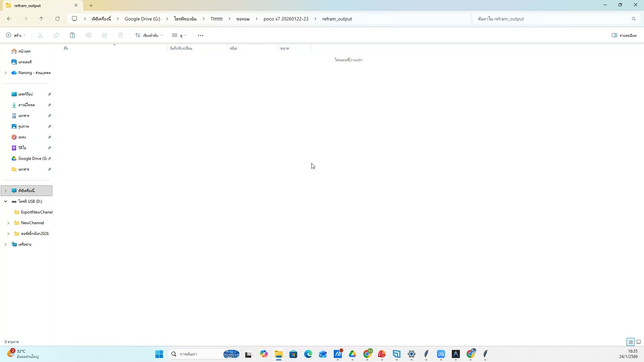
Task: Open Windows Start menu on taskbar
Action: 159,354
